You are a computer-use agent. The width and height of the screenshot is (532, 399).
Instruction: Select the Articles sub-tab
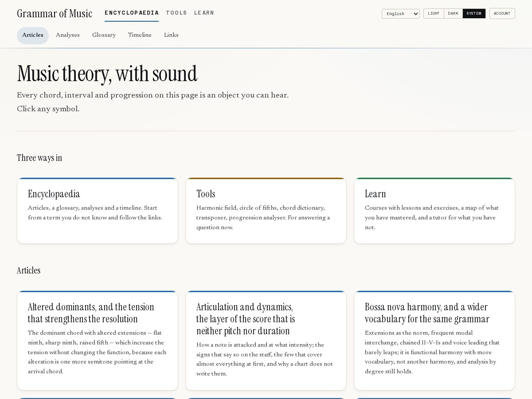pyautogui.click(x=33, y=35)
